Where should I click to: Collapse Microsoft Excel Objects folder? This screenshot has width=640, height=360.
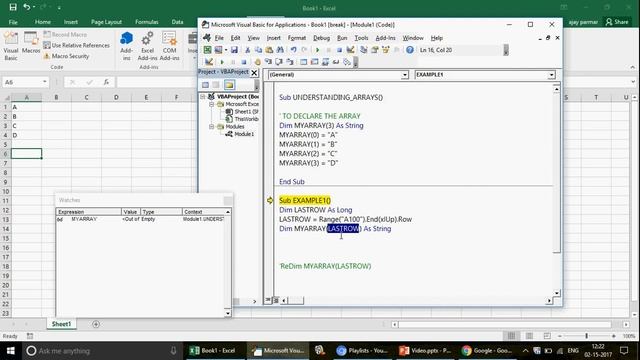[211, 104]
